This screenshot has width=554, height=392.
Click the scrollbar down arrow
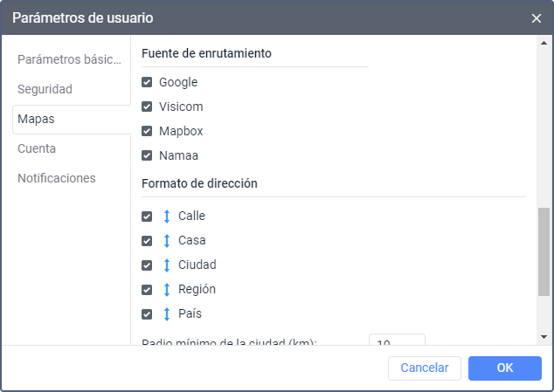(x=544, y=336)
